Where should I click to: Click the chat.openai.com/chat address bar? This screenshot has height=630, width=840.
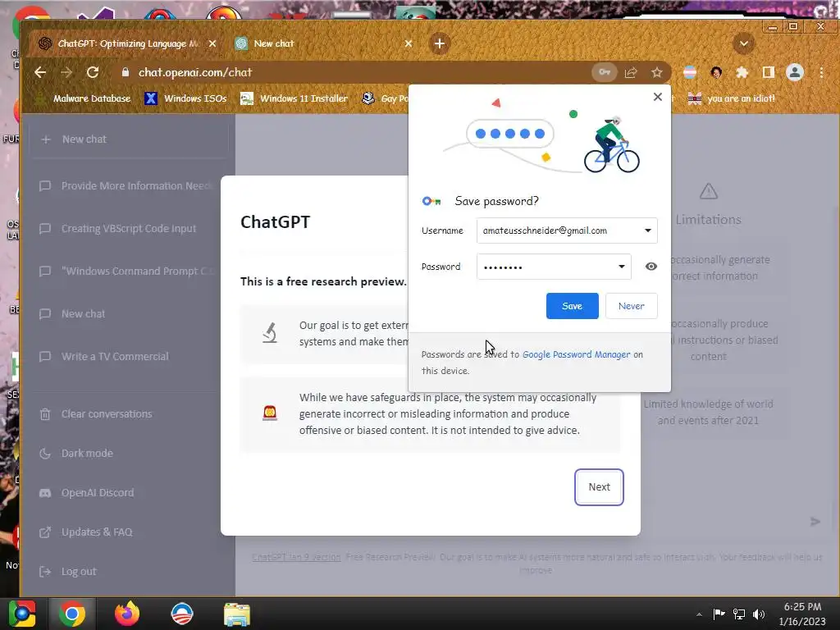click(x=354, y=72)
